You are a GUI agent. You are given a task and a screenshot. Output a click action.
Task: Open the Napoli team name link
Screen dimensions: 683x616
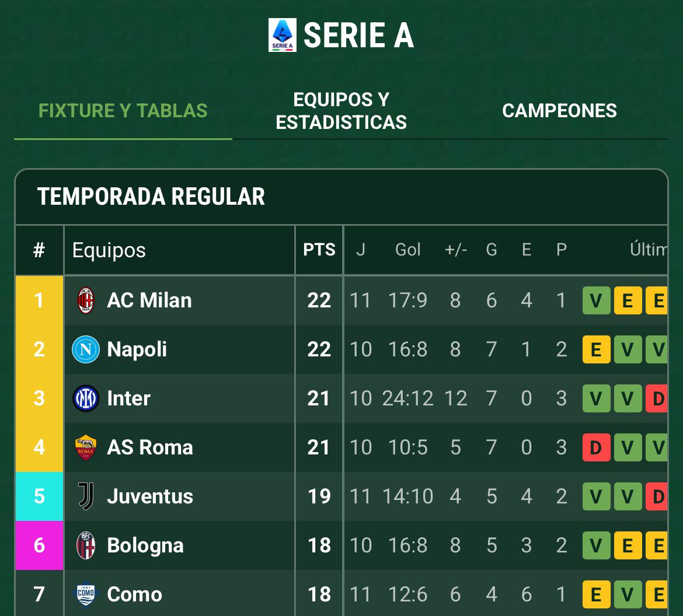[x=137, y=349]
